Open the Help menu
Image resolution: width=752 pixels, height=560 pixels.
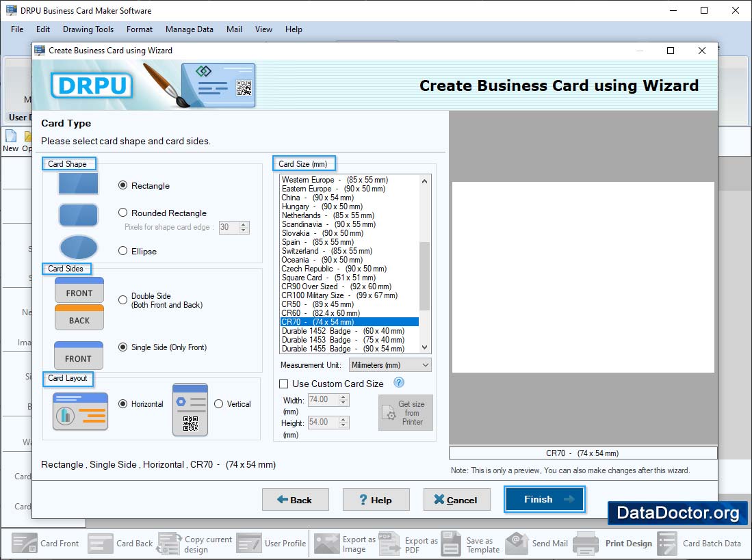click(x=294, y=29)
